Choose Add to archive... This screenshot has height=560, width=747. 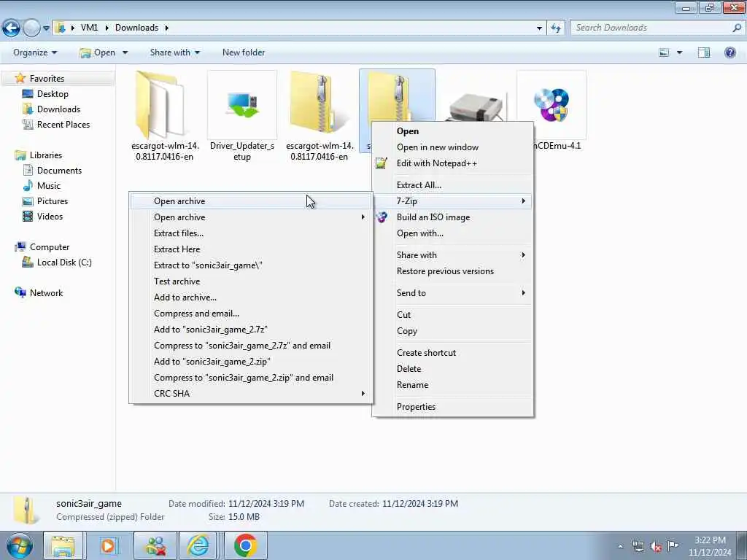click(x=251, y=297)
